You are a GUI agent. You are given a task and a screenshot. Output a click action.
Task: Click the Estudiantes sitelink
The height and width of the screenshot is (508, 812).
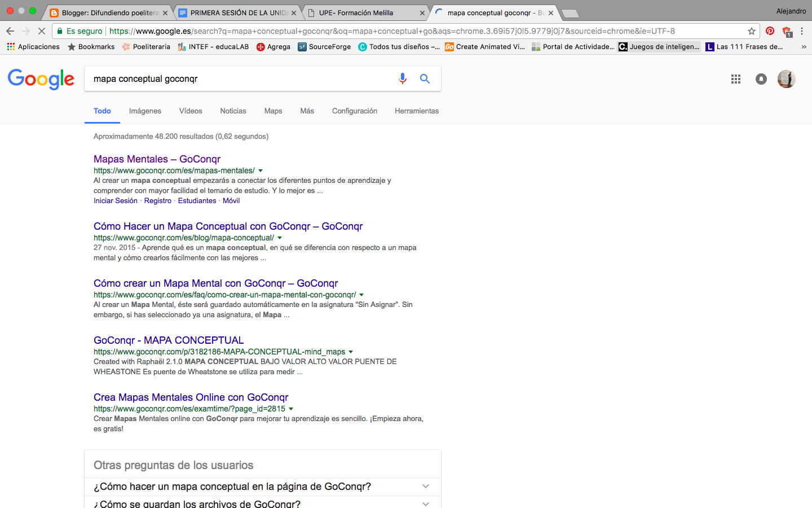click(x=197, y=201)
